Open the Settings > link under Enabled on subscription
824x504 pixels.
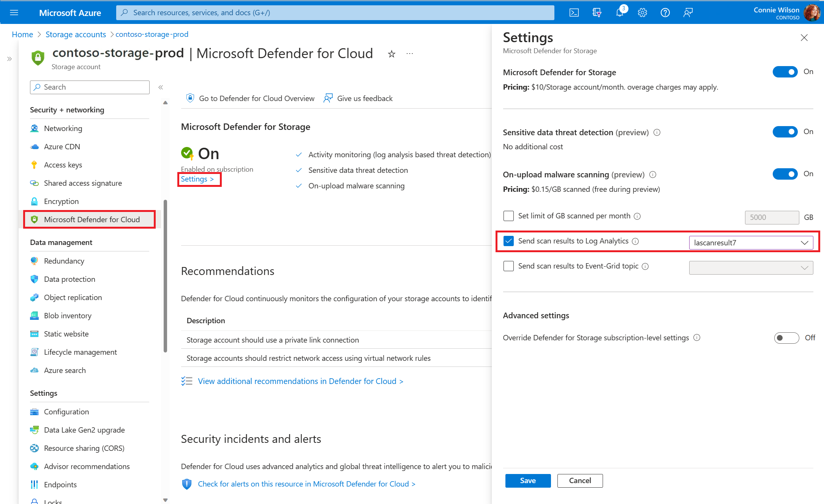tap(197, 179)
